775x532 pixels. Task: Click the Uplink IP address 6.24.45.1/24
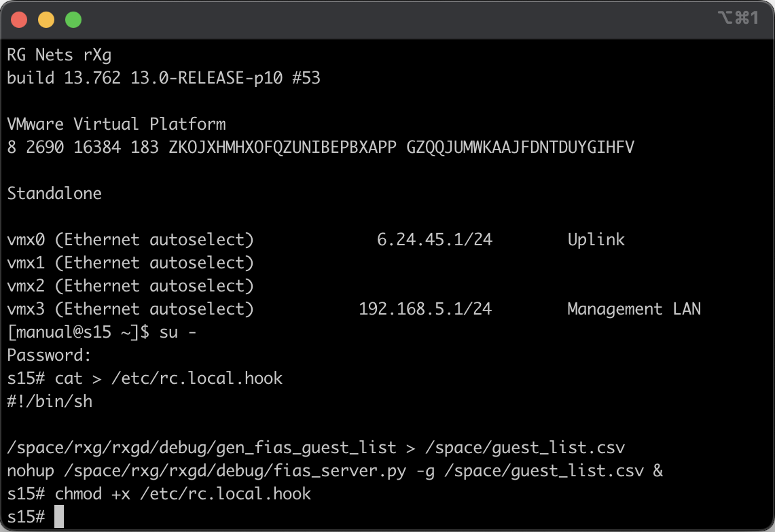(x=435, y=240)
